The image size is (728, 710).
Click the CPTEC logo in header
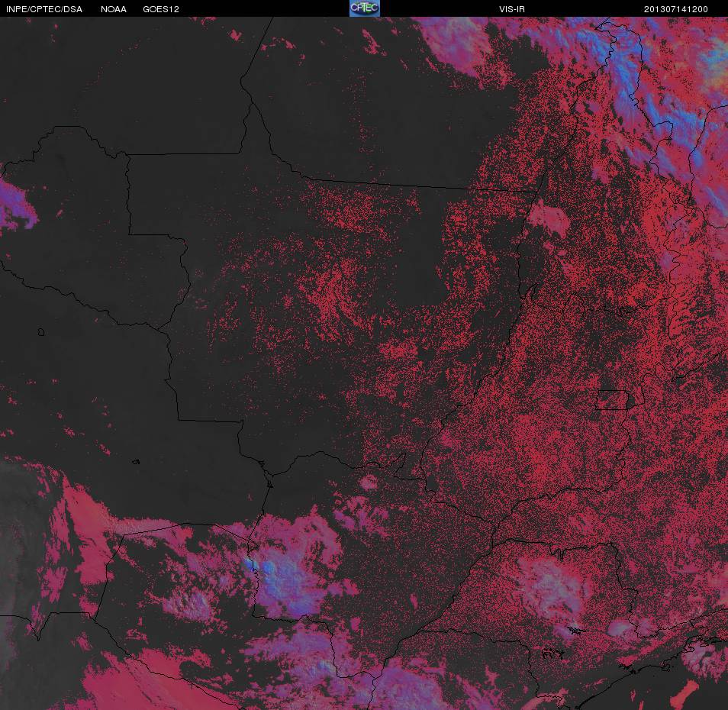coord(365,8)
